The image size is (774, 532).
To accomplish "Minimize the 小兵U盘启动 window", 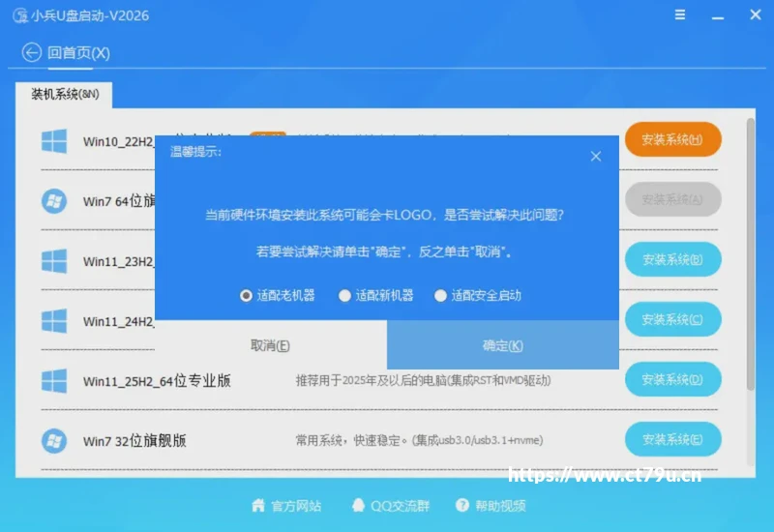I will point(718,15).
